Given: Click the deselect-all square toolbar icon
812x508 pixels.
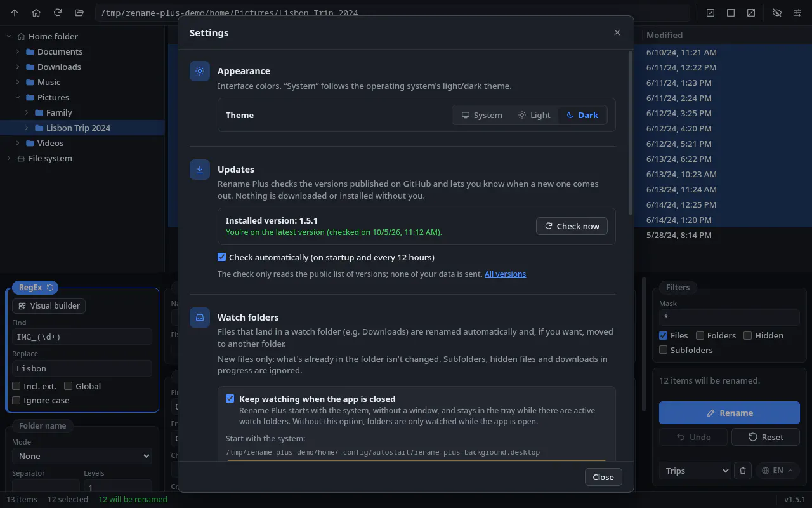Looking at the screenshot, I should [731, 13].
